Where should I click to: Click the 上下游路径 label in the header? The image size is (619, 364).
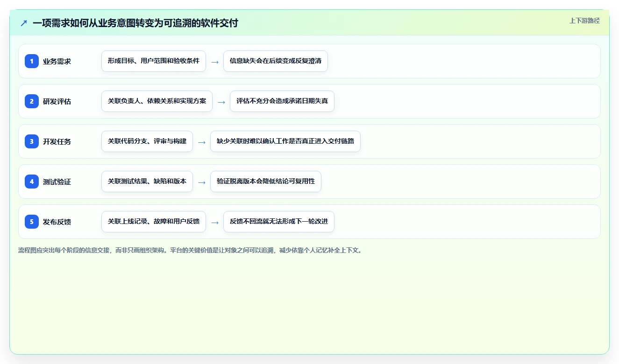584,21
